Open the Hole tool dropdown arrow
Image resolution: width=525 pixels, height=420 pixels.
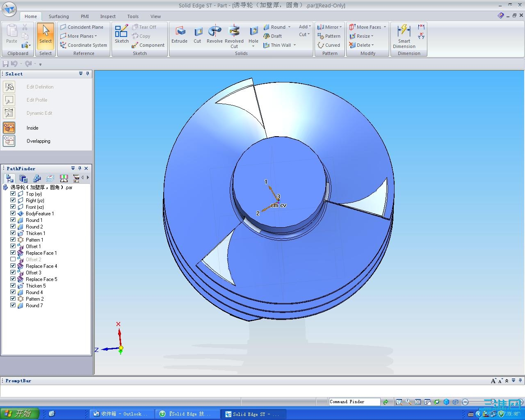[x=253, y=46]
